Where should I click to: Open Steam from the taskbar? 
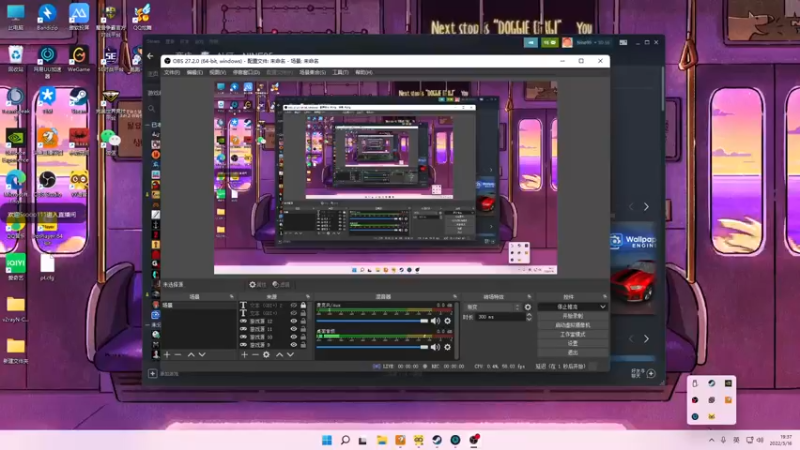click(x=437, y=440)
